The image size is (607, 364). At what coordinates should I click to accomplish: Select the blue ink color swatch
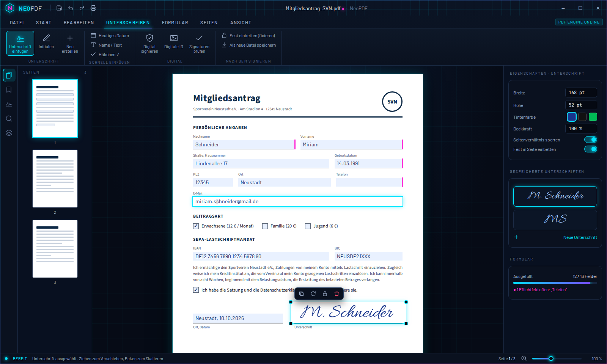coord(572,117)
